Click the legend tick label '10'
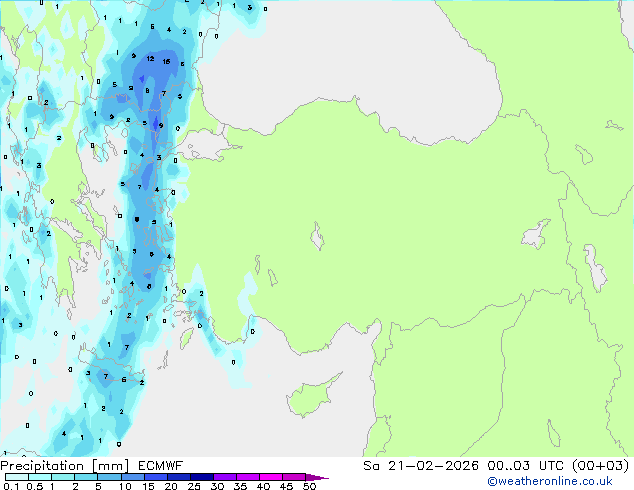 [125, 486]
